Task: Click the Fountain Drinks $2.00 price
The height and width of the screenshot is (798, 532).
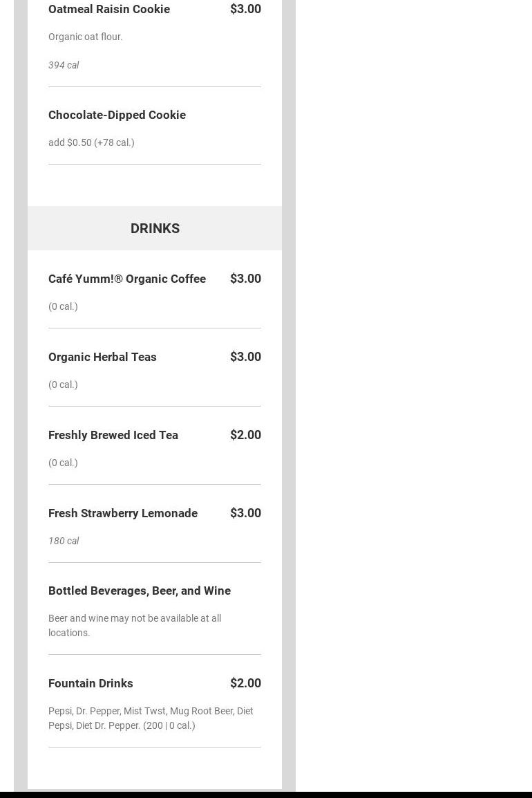Action: click(245, 683)
